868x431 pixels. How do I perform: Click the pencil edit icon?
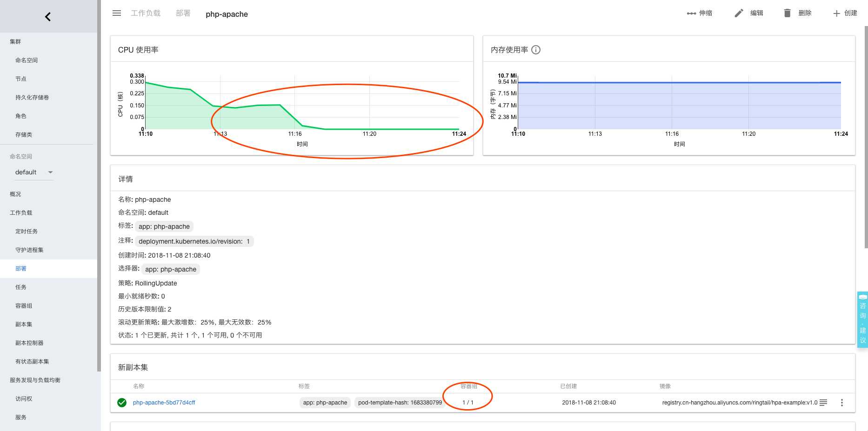tap(739, 13)
